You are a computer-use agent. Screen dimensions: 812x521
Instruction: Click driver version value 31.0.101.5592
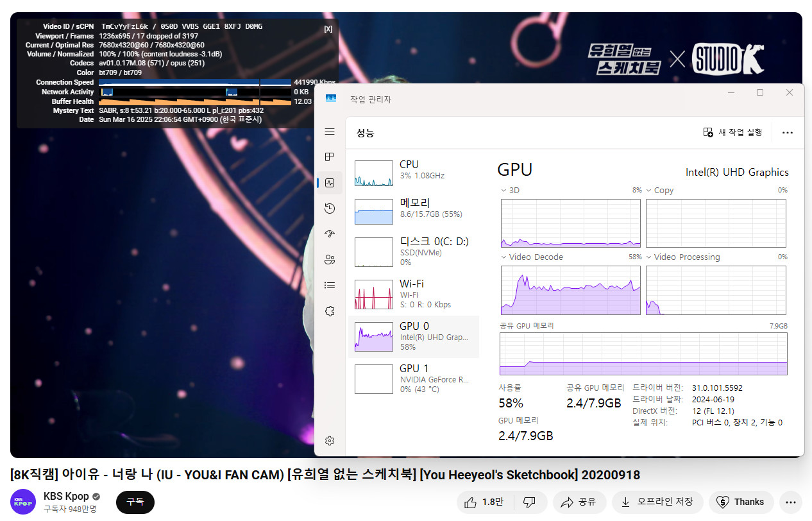coord(717,388)
